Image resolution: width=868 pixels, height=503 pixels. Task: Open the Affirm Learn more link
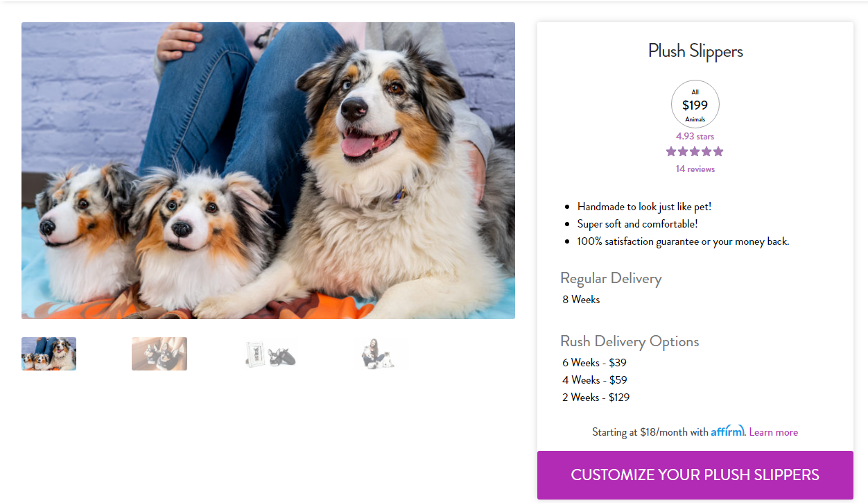click(774, 432)
